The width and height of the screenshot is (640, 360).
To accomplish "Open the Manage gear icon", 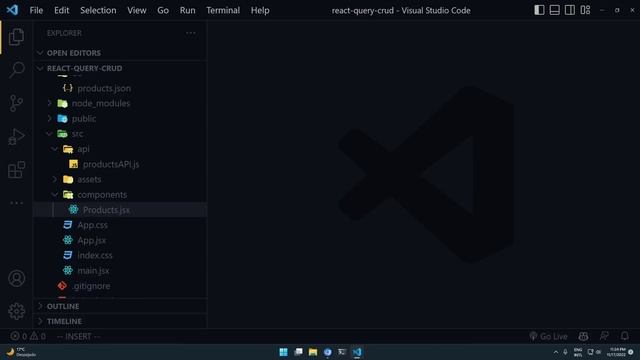I will pyautogui.click(x=16, y=311).
